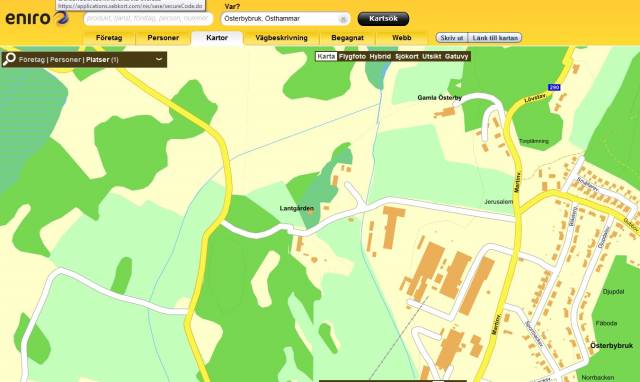
Task: Switch map to Hybrid view
Action: (380, 56)
